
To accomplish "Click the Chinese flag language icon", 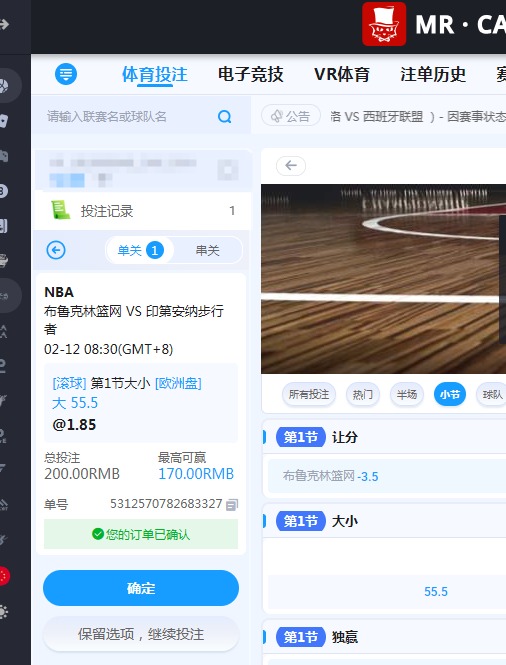I will click(4, 576).
